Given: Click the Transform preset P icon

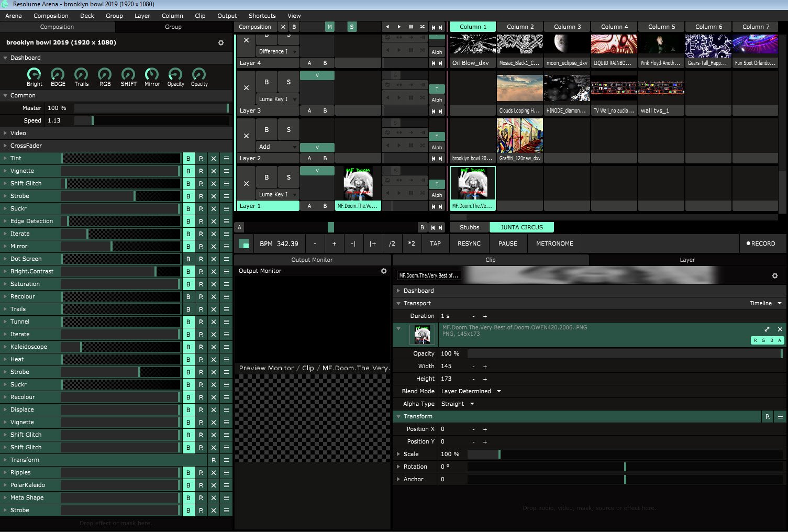Looking at the screenshot, I should pyautogui.click(x=214, y=460).
